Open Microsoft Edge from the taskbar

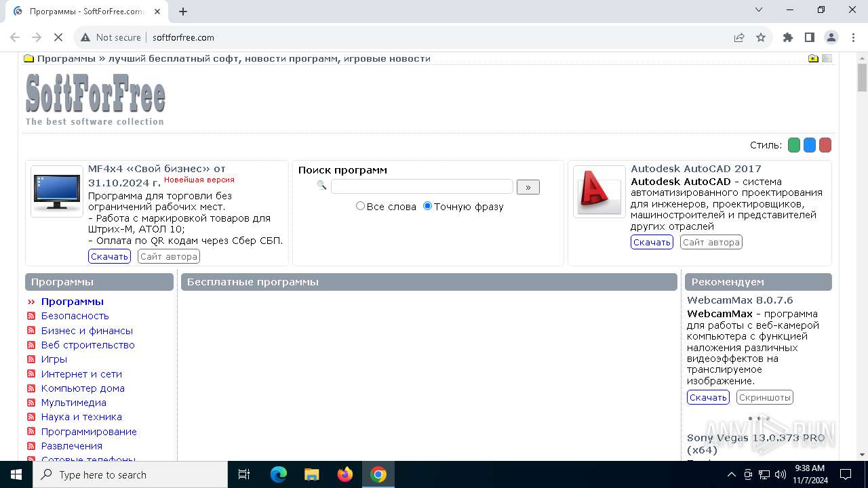click(279, 474)
